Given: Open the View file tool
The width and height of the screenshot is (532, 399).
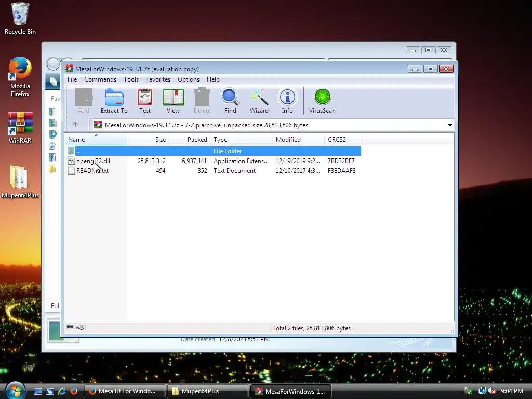Looking at the screenshot, I should coord(173,101).
